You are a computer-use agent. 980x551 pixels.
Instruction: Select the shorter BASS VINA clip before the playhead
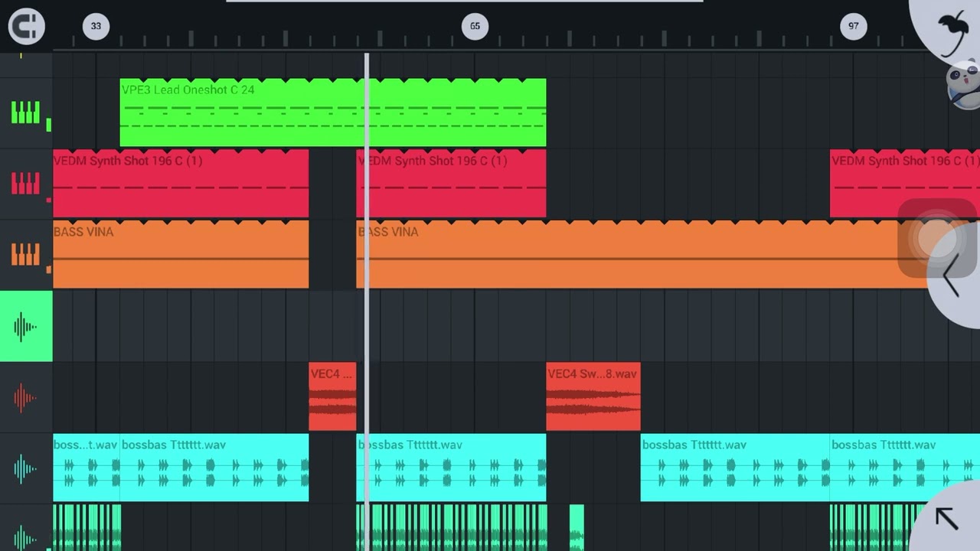(181, 255)
